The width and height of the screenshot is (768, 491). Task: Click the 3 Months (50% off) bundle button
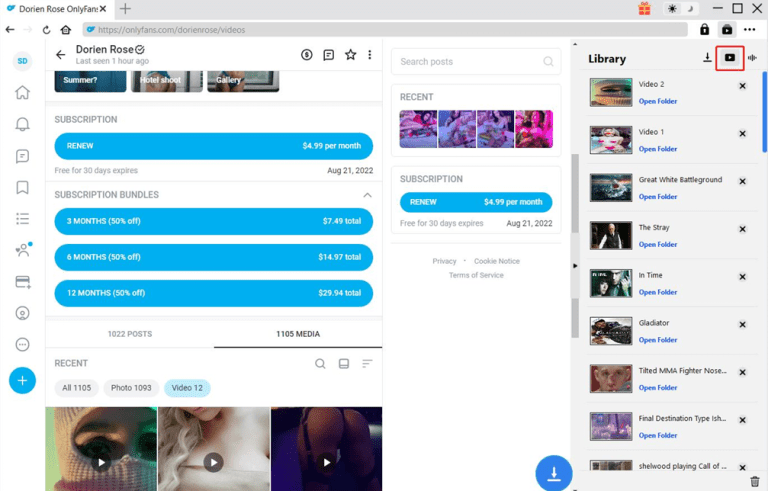point(213,221)
